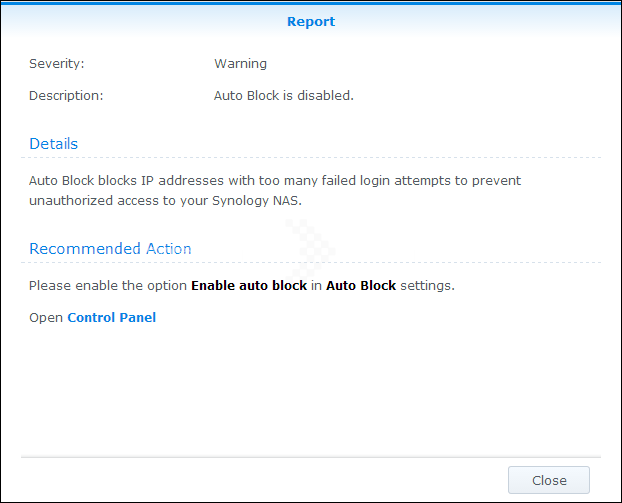Click the separator line above Close
The width and height of the screenshot is (622, 503).
point(311,457)
